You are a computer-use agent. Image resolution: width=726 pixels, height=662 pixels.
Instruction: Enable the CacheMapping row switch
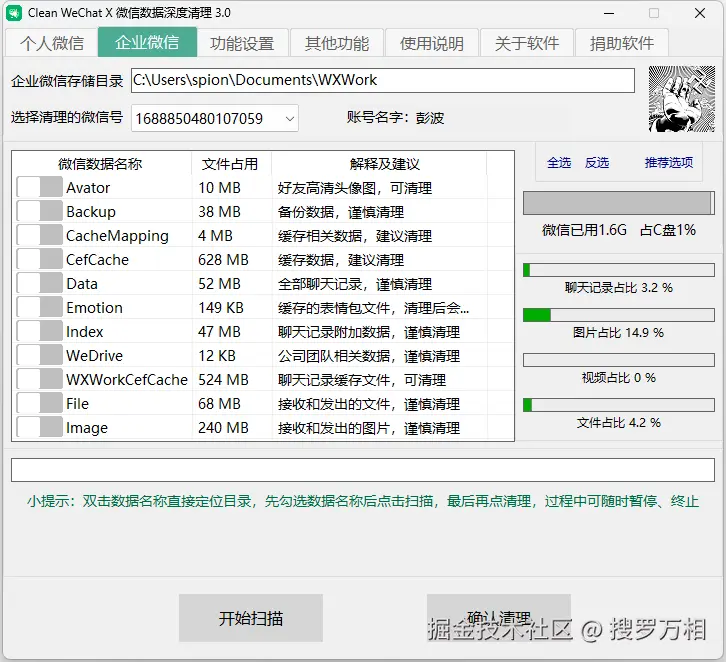coord(39,236)
